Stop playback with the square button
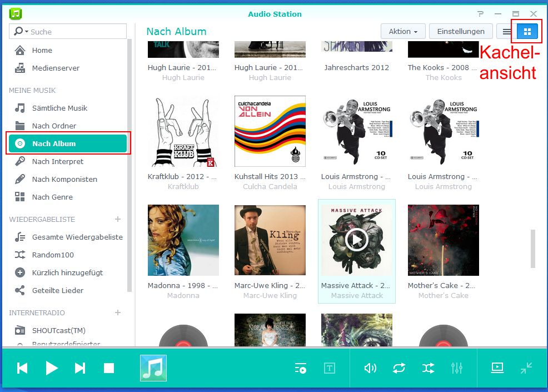Image resolution: width=548 pixels, height=392 pixels. 109,368
